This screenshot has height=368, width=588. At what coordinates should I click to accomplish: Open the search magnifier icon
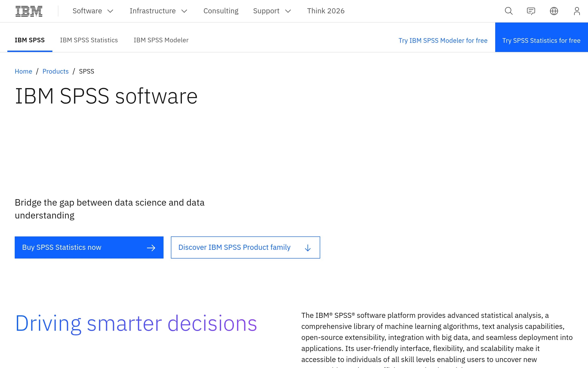pyautogui.click(x=509, y=11)
